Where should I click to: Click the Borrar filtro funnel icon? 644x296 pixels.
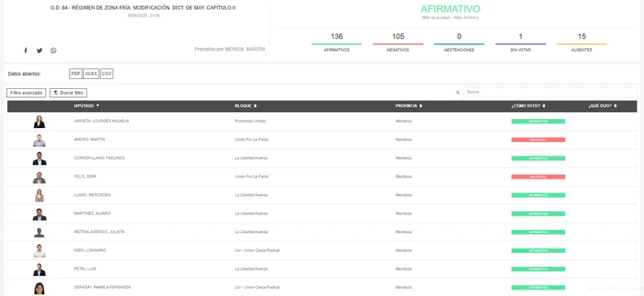(55, 93)
